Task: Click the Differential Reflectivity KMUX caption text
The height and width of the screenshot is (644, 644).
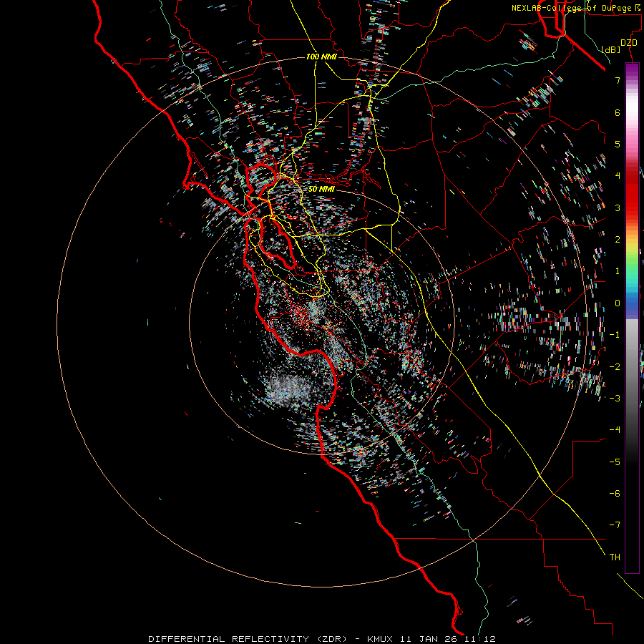Action: [x=322, y=639]
